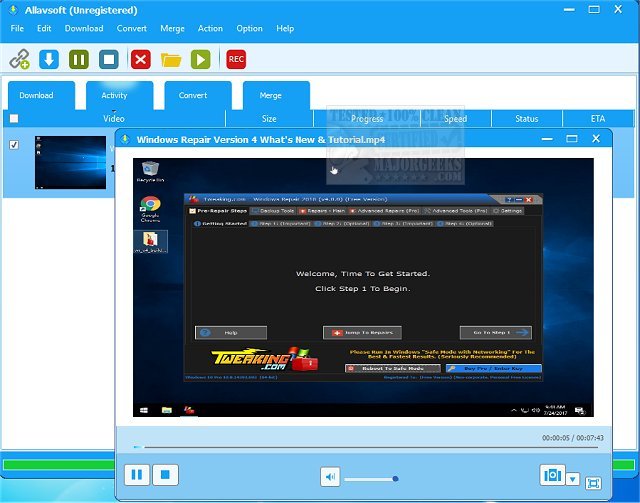Open the File menu
Viewport: 640px width, 503px height.
17,29
